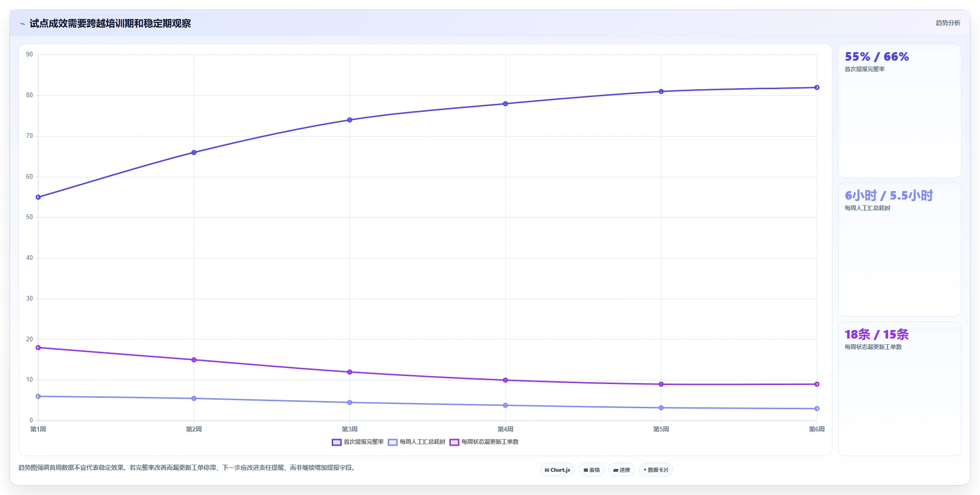980x495 pixels.
Task: Click the 每周人工汇总耗时 data point at 第6周
Action: (x=817, y=409)
